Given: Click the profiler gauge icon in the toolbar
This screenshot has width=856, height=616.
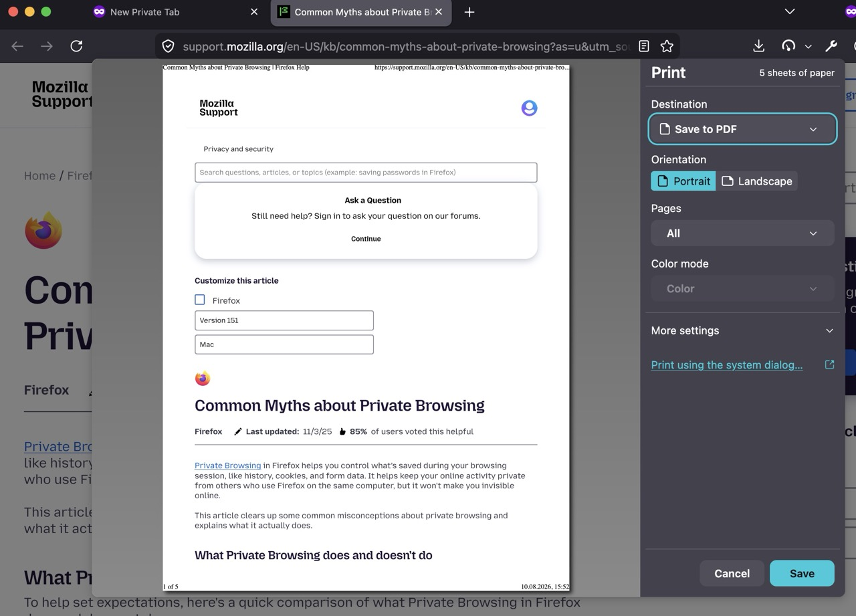Looking at the screenshot, I should 788,46.
